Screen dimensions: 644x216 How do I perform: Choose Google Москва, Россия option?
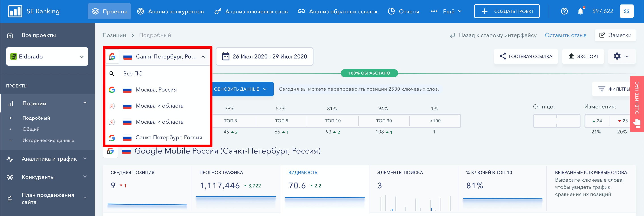[x=157, y=90]
